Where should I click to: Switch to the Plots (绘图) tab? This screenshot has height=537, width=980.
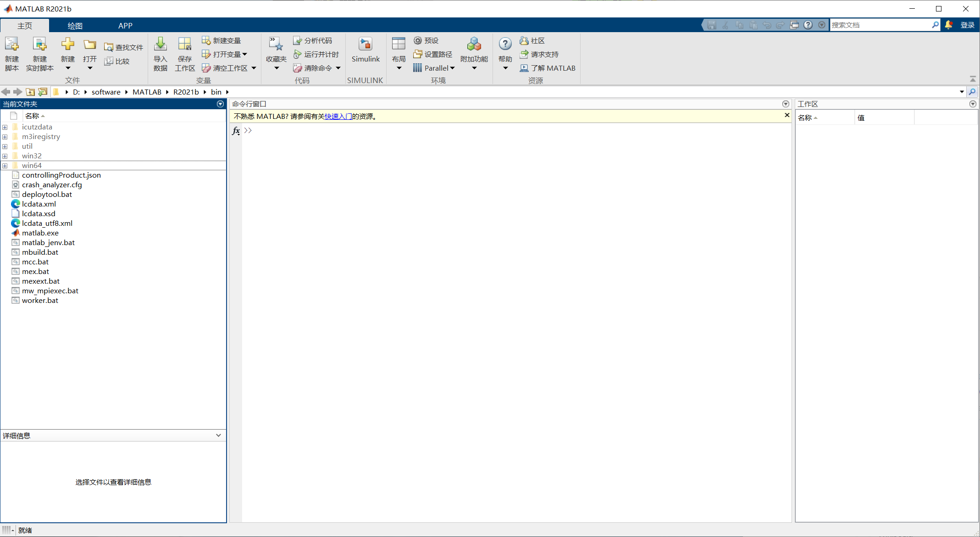pyautogui.click(x=75, y=26)
